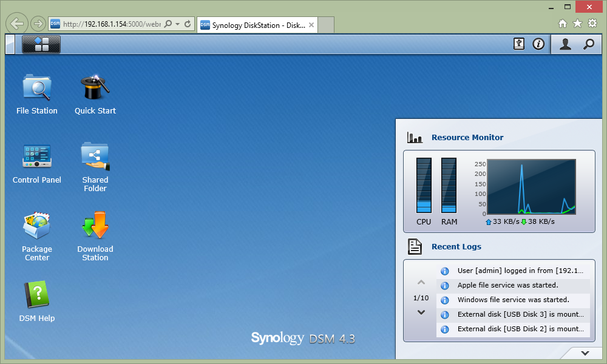Select the admin logged in log entry
The height and width of the screenshot is (364, 607).
pyautogui.click(x=513, y=271)
